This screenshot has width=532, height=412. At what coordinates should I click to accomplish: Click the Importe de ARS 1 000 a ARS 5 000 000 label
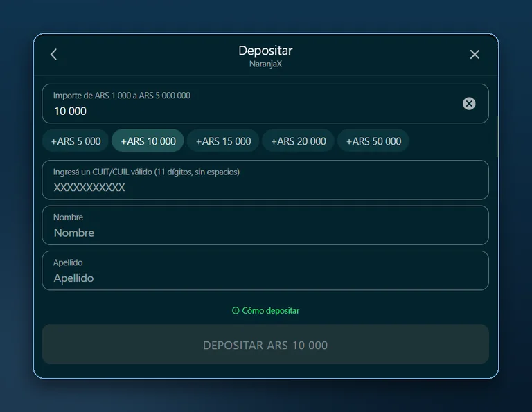(122, 96)
